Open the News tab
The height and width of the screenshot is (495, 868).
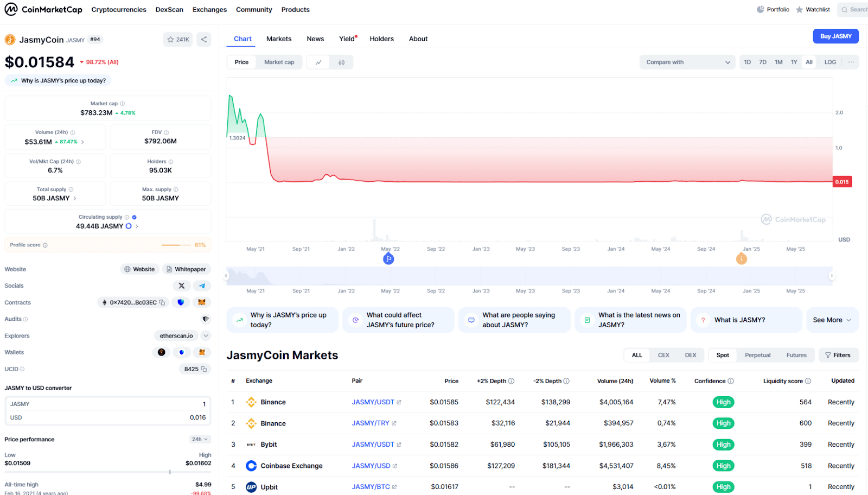point(315,39)
